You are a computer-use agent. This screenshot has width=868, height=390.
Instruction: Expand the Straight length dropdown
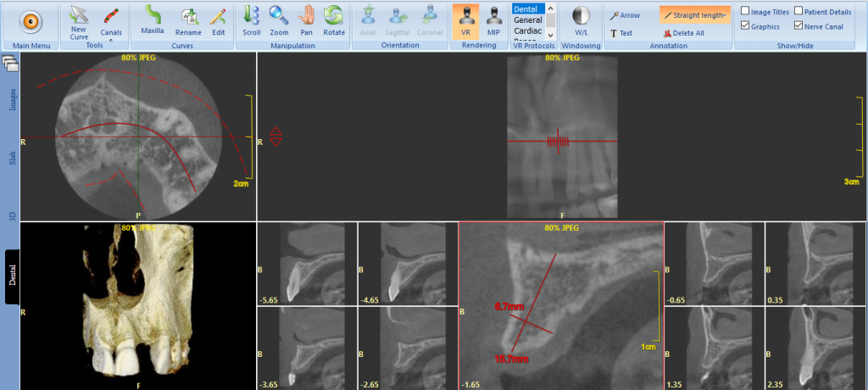point(726,15)
